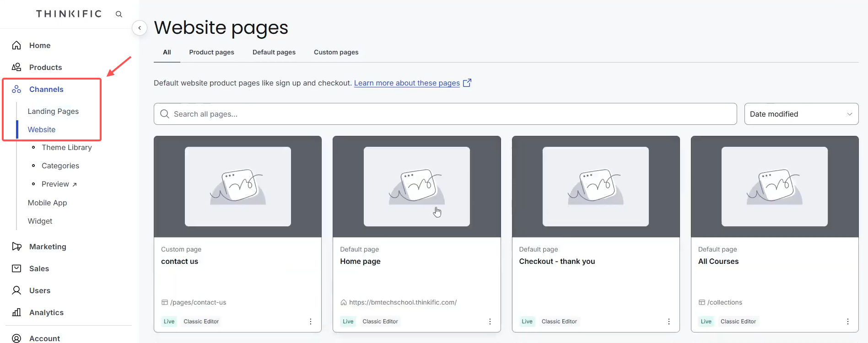Switch to the Default pages tab
Viewport: 868px width, 343px height.
[274, 52]
